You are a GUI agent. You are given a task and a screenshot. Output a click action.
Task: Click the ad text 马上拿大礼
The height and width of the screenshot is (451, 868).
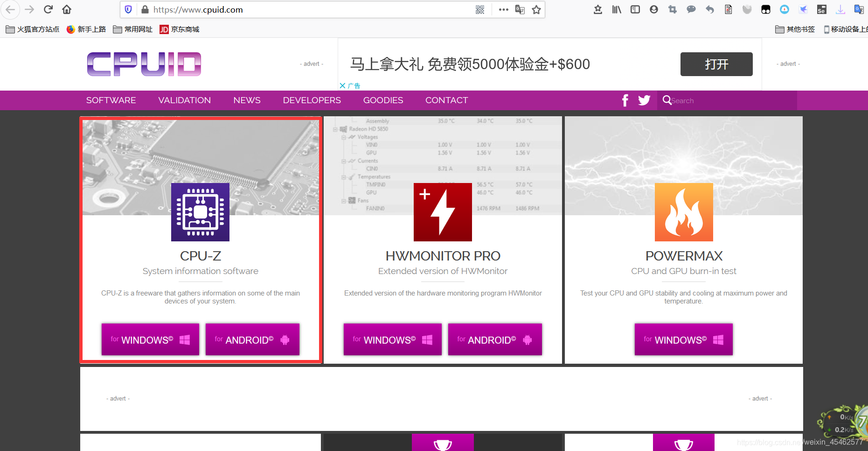[387, 64]
